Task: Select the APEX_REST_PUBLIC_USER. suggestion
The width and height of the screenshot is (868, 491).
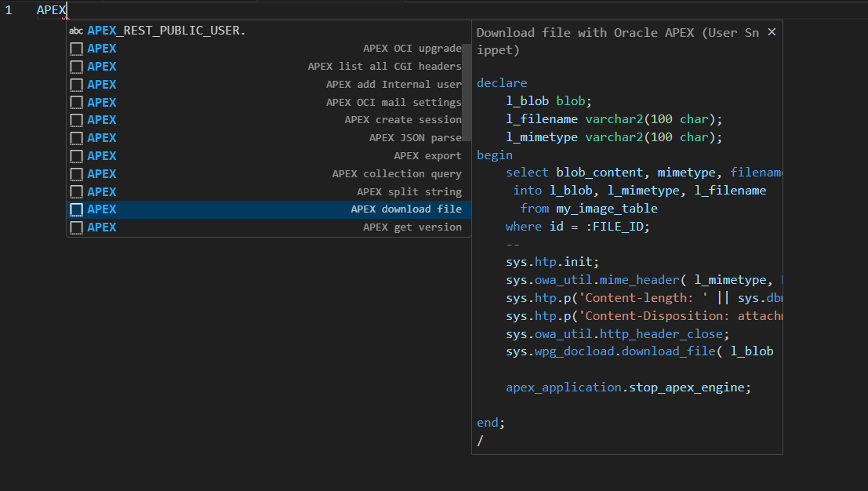Action: tap(268, 31)
